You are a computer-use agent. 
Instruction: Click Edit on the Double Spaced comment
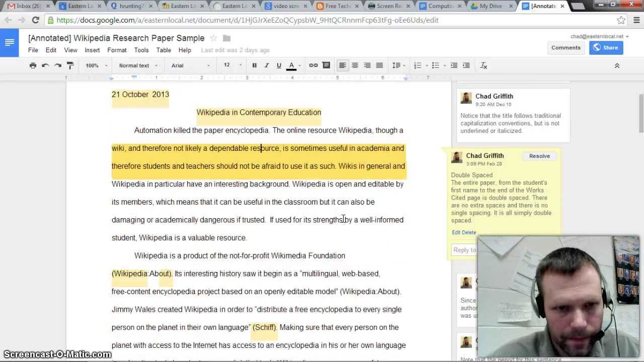pos(456,232)
